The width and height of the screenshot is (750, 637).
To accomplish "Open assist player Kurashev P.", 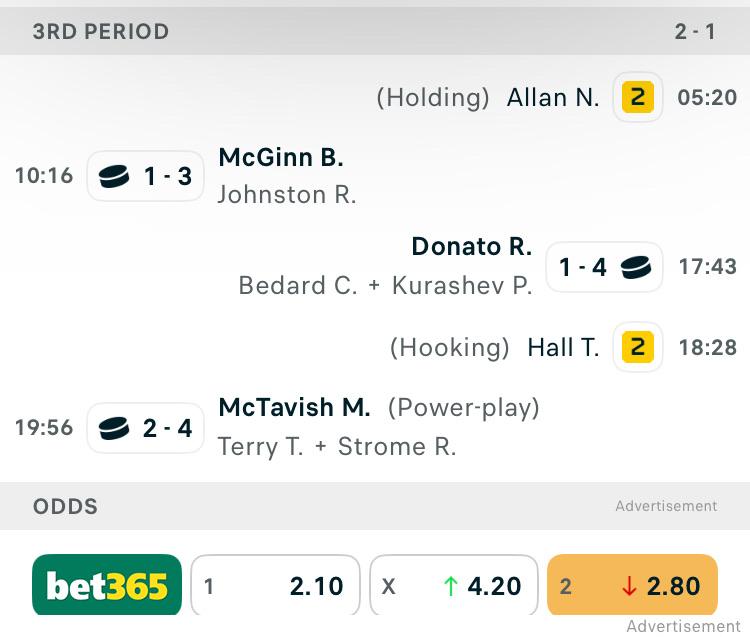I will 462,286.
